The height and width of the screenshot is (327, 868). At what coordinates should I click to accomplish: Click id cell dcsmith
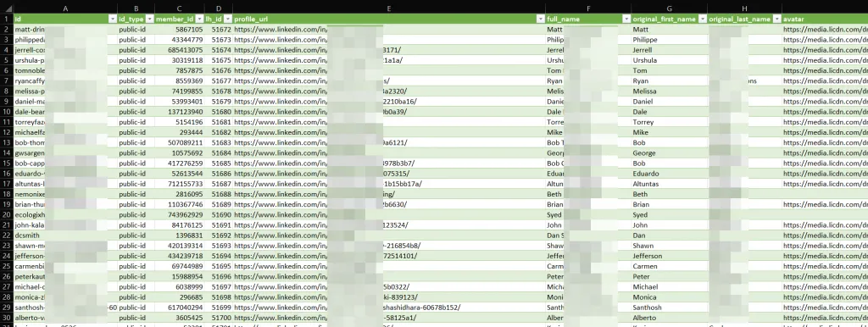(x=65, y=236)
